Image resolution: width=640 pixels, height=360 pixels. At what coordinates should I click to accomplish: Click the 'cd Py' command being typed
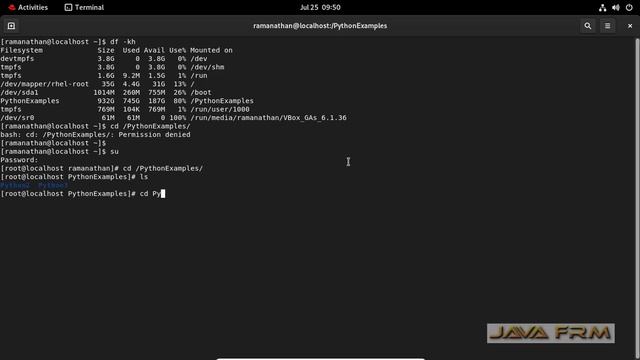click(x=150, y=193)
